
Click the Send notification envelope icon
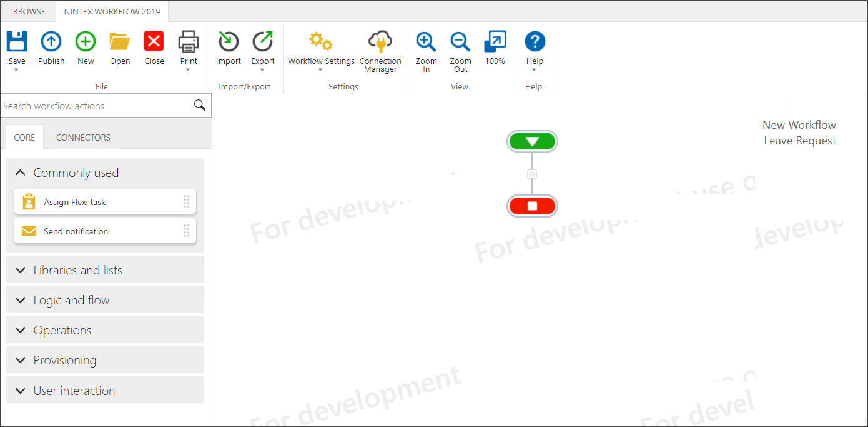coord(29,231)
